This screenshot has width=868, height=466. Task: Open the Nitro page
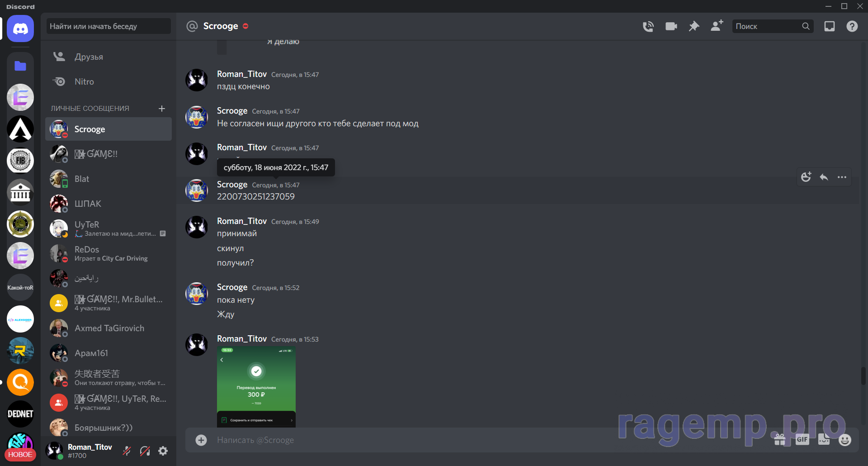[108, 81]
